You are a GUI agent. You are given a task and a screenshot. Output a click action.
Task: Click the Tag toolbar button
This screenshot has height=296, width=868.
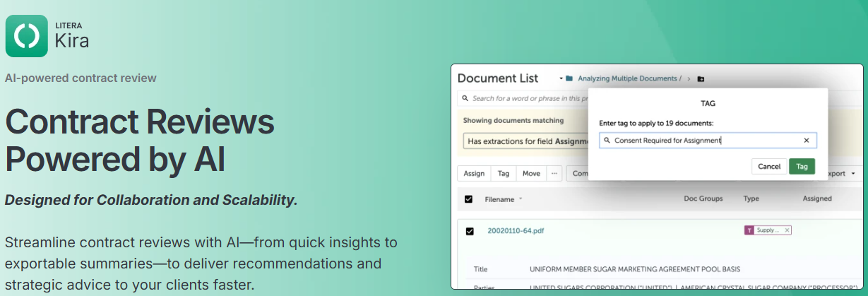pos(504,173)
